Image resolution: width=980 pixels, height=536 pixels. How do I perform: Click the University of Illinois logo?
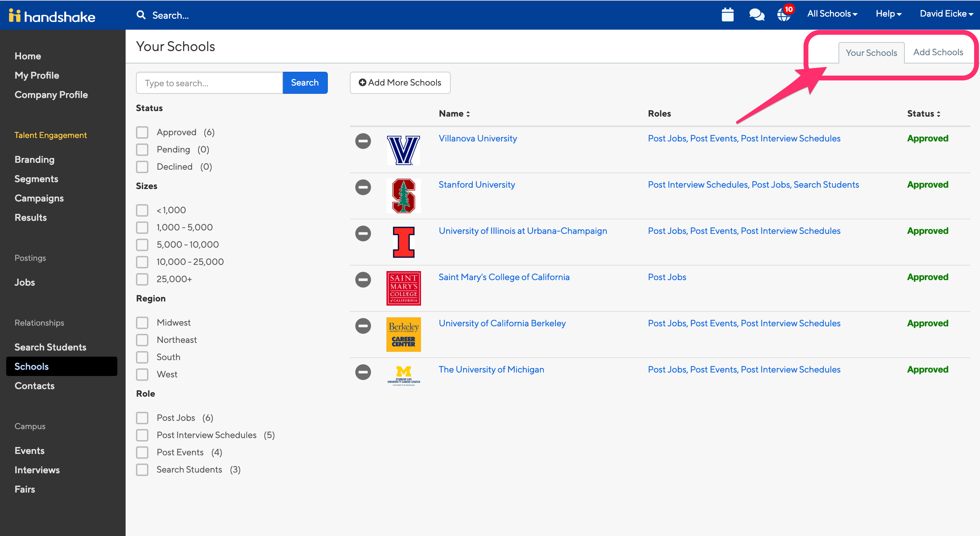point(404,242)
